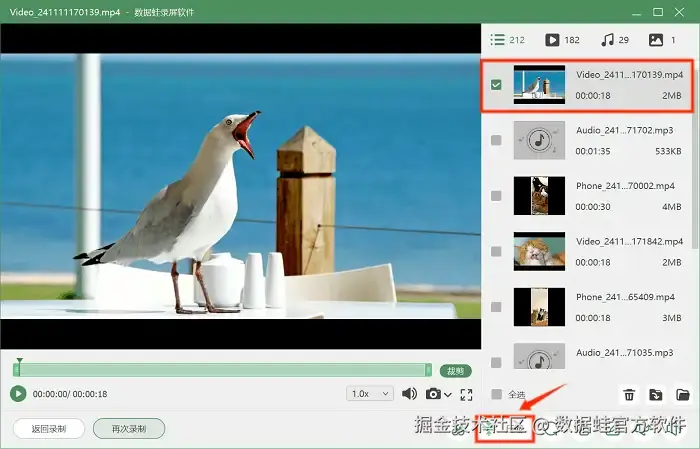Minimize the recorder window
This screenshot has height=449, width=700.
click(x=636, y=12)
